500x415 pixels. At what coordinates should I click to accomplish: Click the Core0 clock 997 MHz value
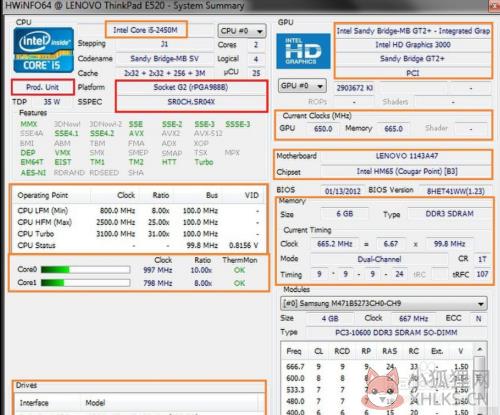pos(158,270)
